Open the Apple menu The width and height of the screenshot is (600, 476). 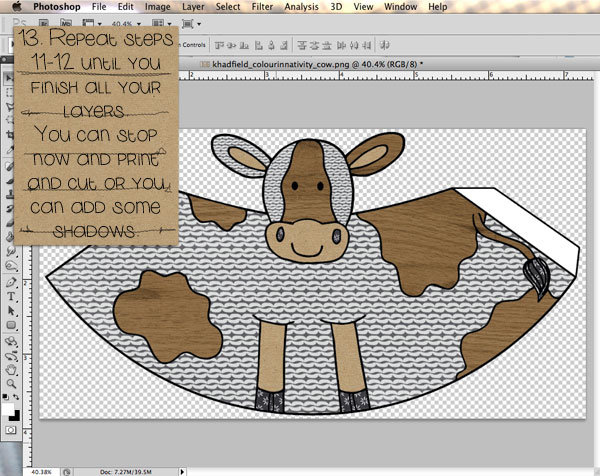coord(17,6)
